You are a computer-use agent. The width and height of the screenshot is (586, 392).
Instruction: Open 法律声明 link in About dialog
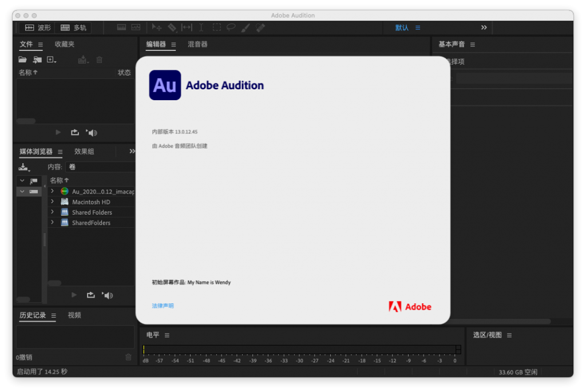coord(163,306)
